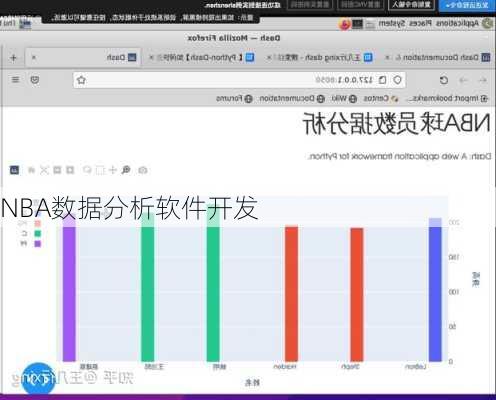The height and width of the screenshot is (400, 496).
Task: Toggle the purple legend trace
Action: point(31,244)
